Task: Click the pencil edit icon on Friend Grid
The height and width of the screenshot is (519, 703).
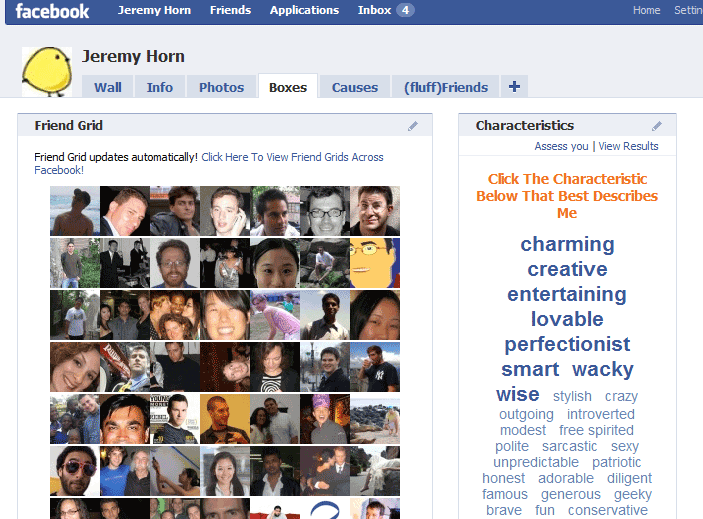Action: [x=413, y=126]
